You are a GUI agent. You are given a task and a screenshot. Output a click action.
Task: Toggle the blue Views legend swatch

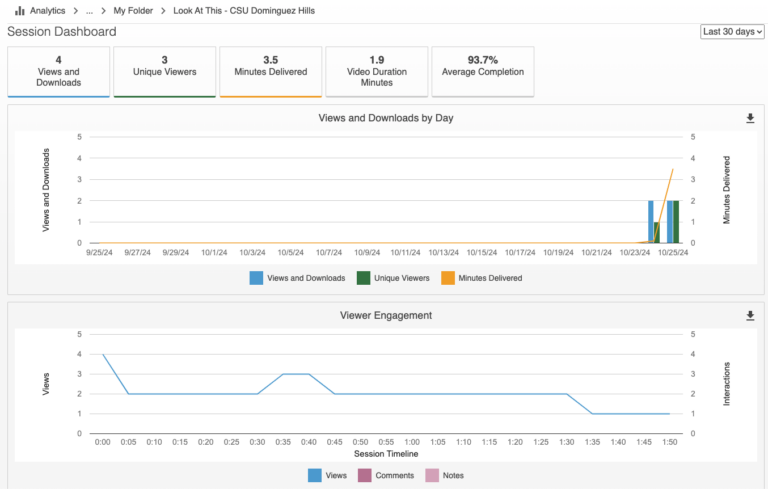click(x=315, y=475)
